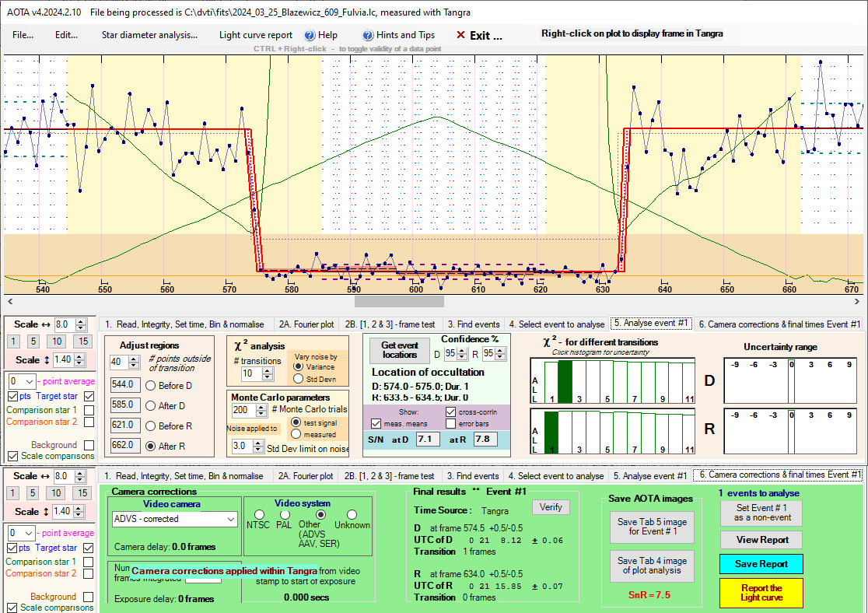Open the File... menu

pos(23,35)
